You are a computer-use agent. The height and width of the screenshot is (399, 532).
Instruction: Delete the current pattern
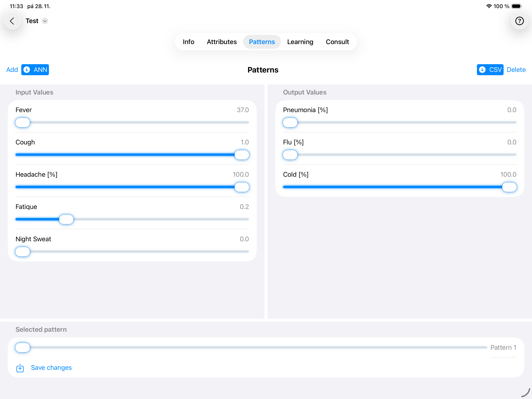pos(516,70)
